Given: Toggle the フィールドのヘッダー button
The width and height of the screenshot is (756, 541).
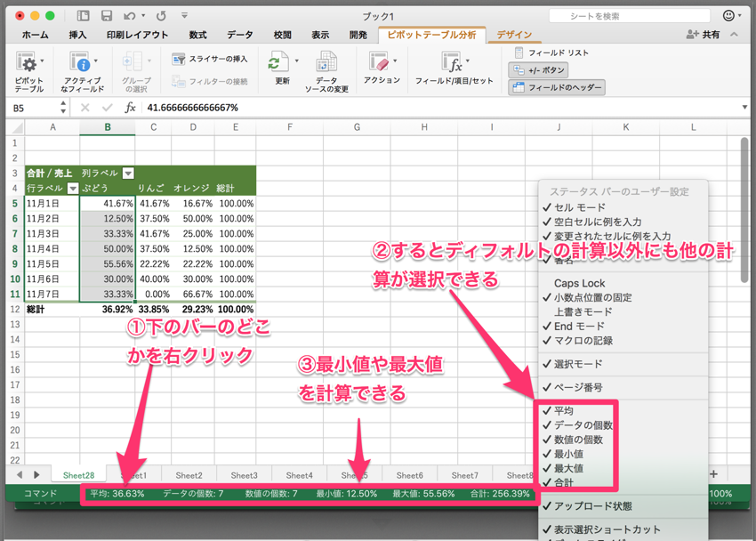Looking at the screenshot, I should (557, 87).
